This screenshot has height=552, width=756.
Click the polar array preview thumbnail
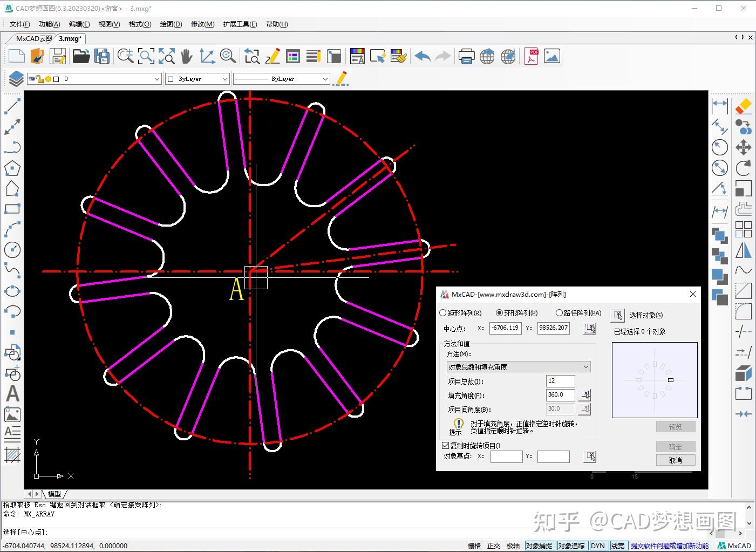pyautogui.click(x=655, y=380)
